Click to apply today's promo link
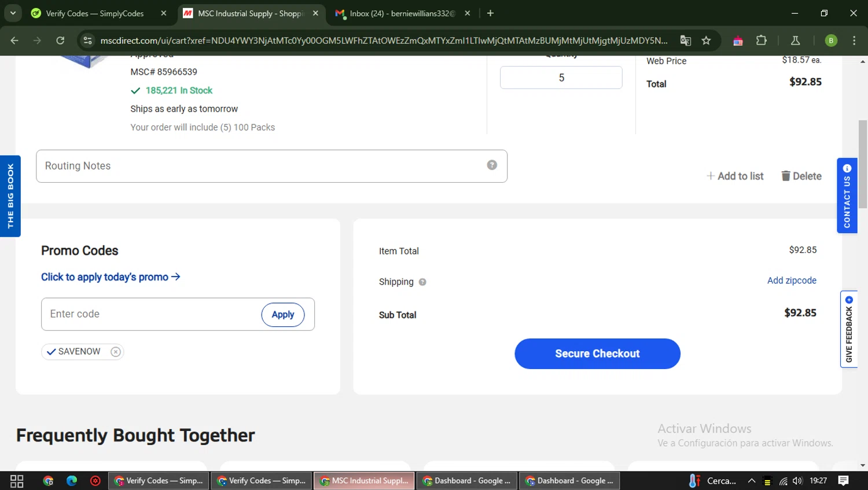Viewport: 868px width, 490px height. tap(111, 277)
